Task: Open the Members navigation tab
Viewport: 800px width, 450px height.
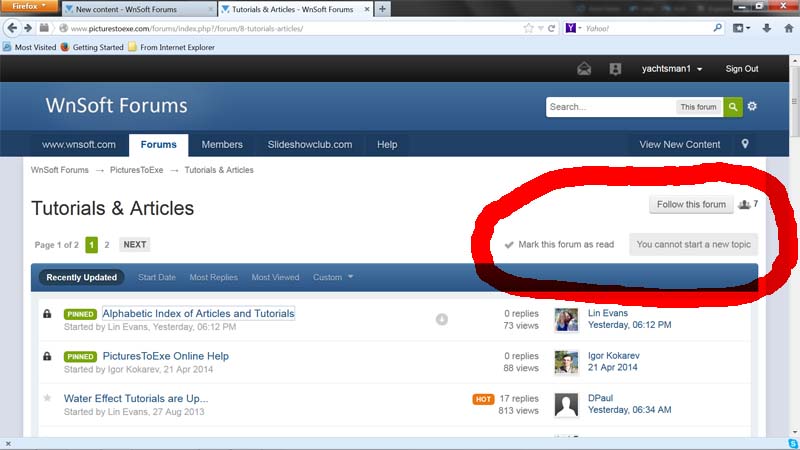Action: (x=222, y=144)
